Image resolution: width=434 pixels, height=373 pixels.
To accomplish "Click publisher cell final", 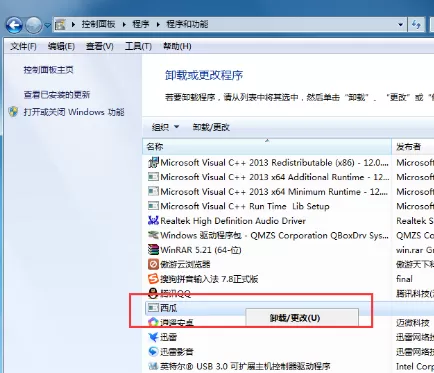I will (x=404, y=279).
